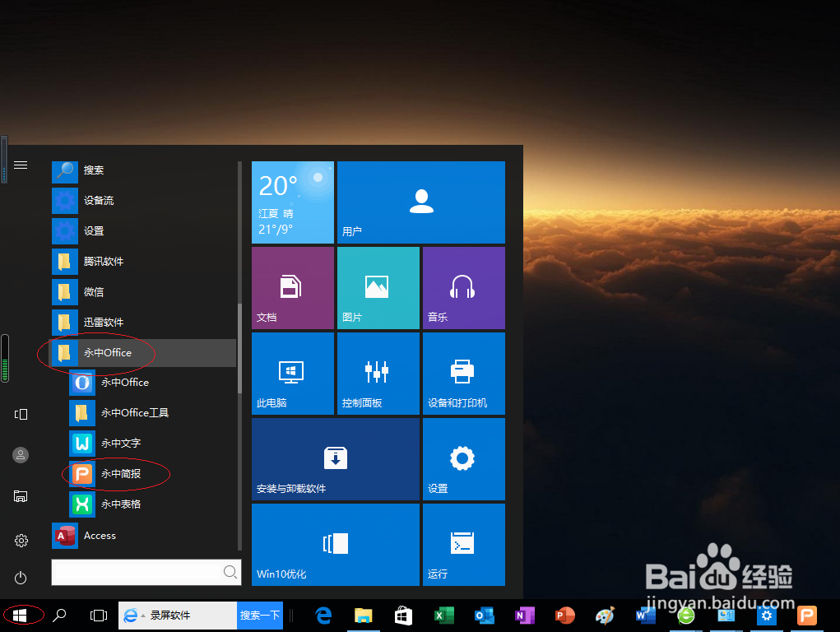Expand the 永中Office工具 subfolder

click(x=152, y=413)
